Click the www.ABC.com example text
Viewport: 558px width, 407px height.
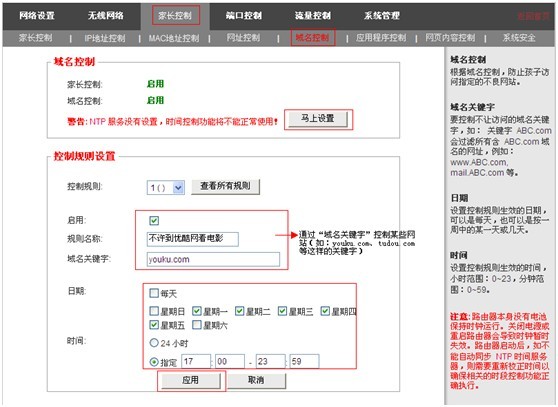(479, 163)
